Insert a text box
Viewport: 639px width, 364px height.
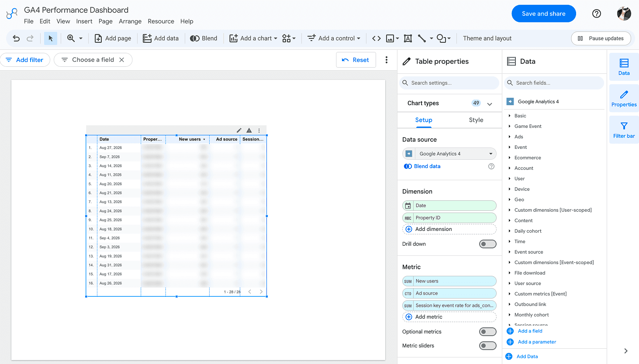408,38
